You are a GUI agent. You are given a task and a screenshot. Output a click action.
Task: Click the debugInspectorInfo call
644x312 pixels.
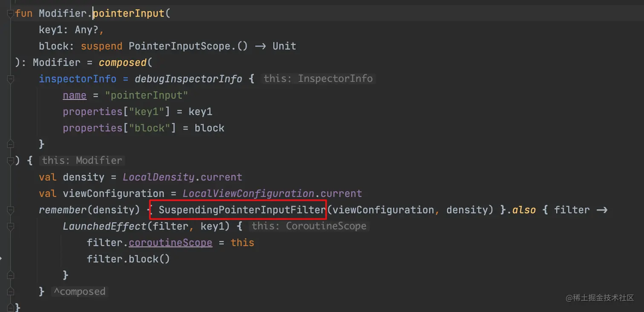[x=188, y=79]
